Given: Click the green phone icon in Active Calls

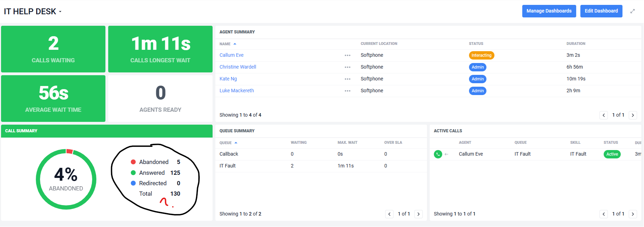Looking at the screenshot, I should (x=438, y=154).
